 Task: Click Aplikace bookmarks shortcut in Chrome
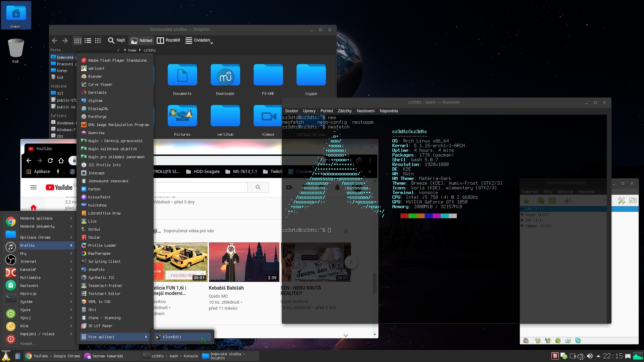[x=38, y=172]
